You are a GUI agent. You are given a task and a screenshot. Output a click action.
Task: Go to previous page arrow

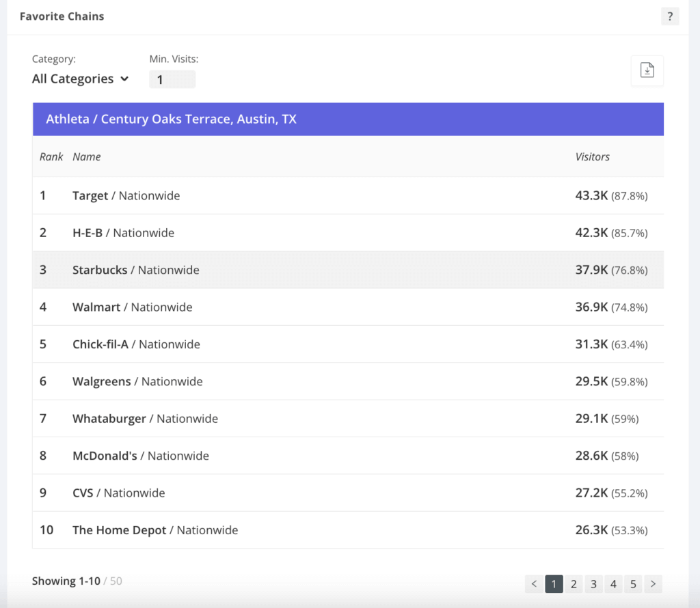[534, 584]
